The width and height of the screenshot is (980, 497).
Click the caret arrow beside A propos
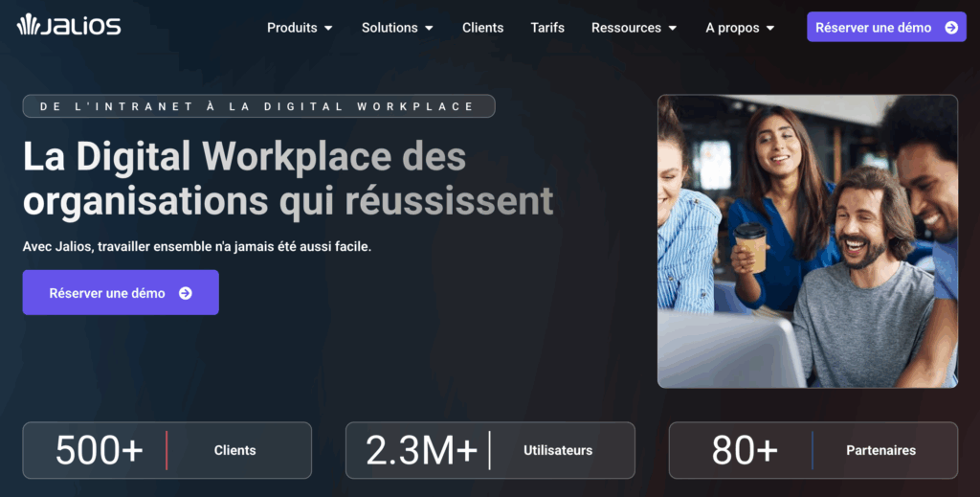coord(770,29)
